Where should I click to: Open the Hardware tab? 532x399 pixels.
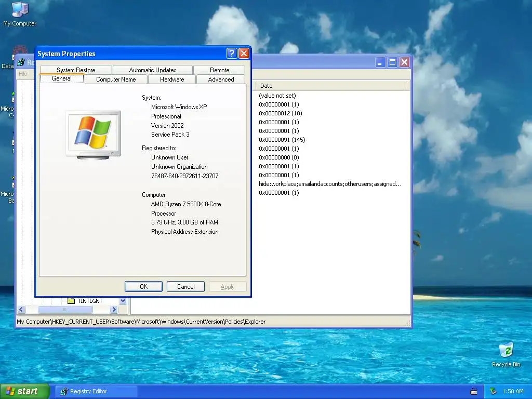pyautogui.click(x=172, y=79)
